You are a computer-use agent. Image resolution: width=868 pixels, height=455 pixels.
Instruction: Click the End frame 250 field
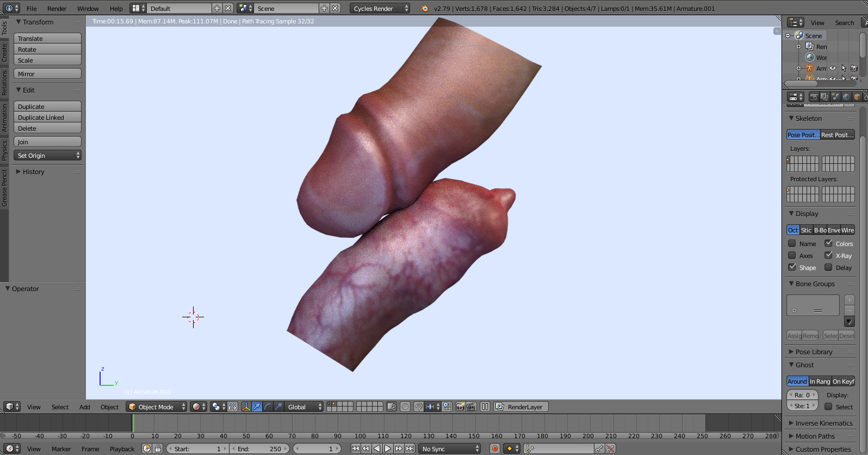pos(260,448)
